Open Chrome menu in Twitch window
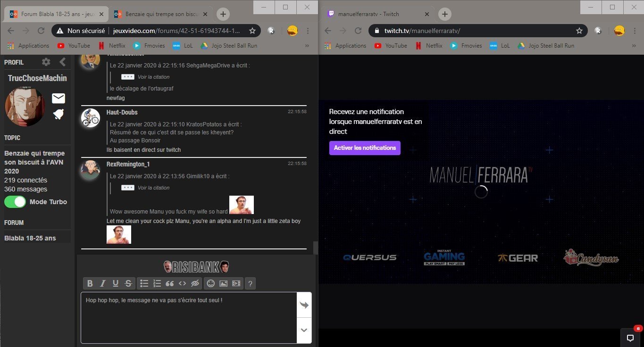Viewport: 644px width, 347px height. pyautogui.click(x=635, y=31)
